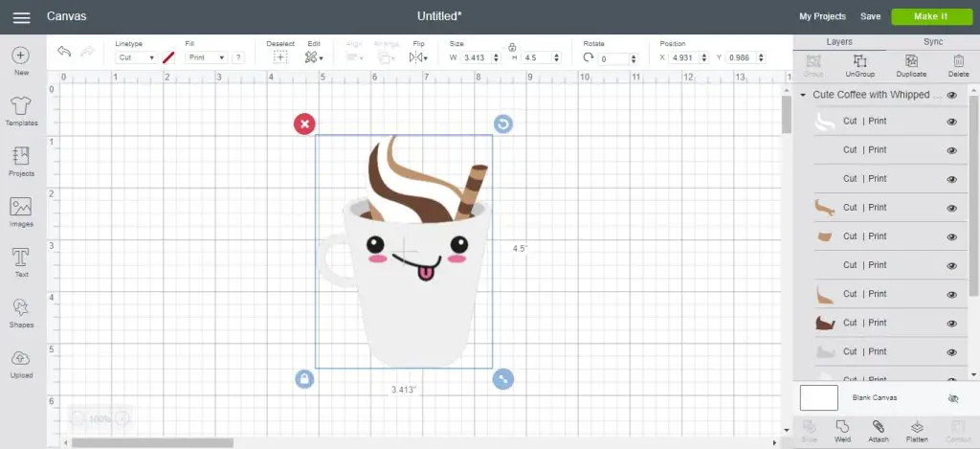The width and height of the screenshot is (980, 449).
Task: Click the Y position input field
Action: (742, 57)
